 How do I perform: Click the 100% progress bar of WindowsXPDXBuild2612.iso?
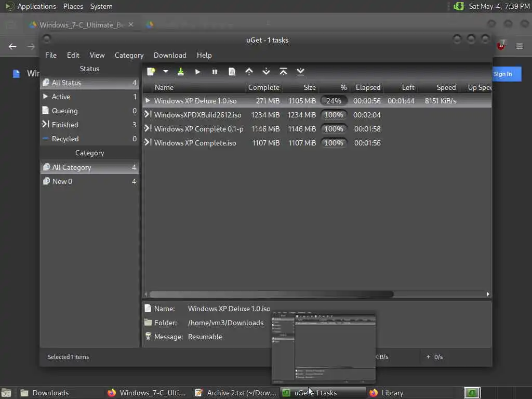334,115
